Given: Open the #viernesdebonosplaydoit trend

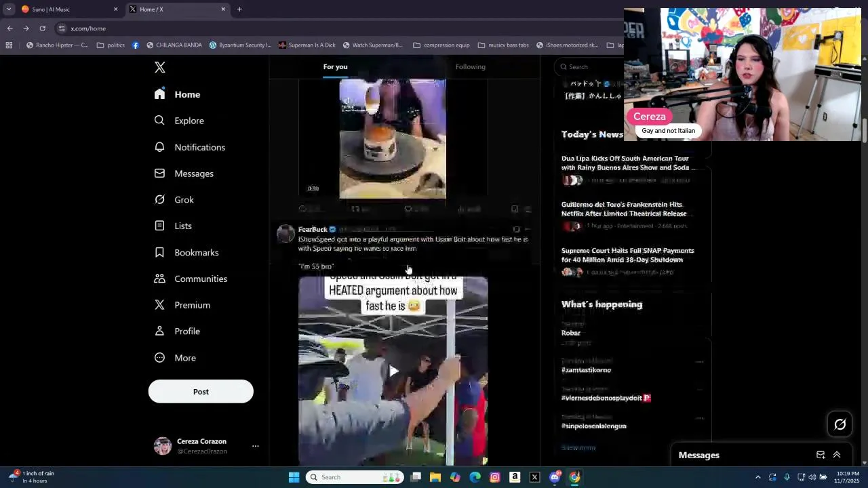Looking at the screenshot, I should point(606,398).
